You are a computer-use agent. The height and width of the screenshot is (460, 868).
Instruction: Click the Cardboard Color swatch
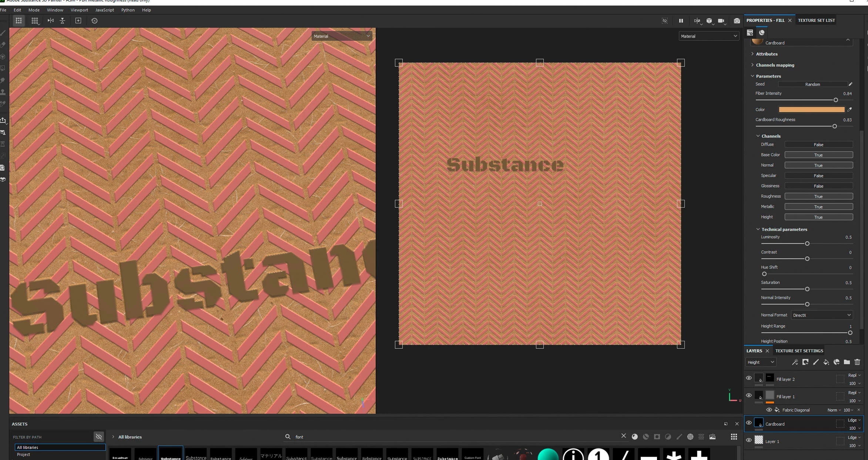click(811, 109)
